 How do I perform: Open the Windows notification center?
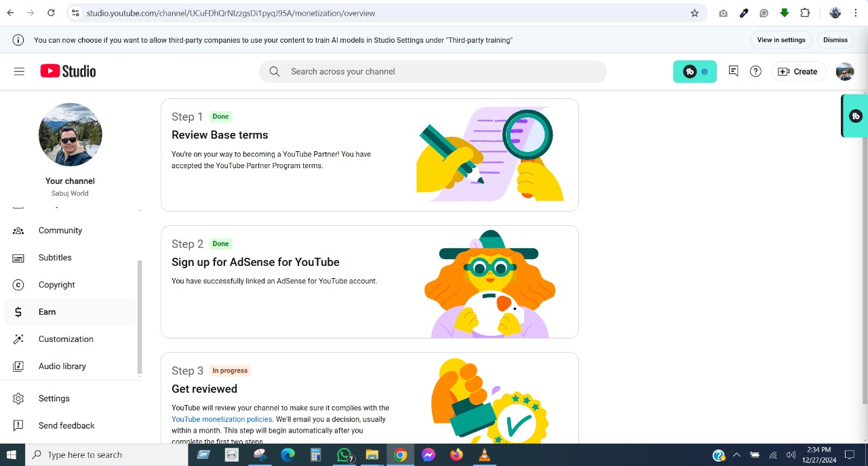[850, 455]
